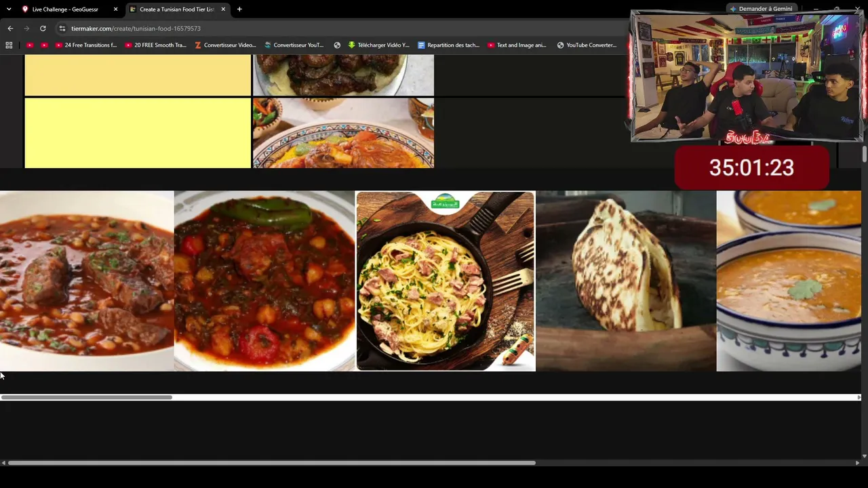Click the page's vertical scrollbar thumb

coord(865,154)
